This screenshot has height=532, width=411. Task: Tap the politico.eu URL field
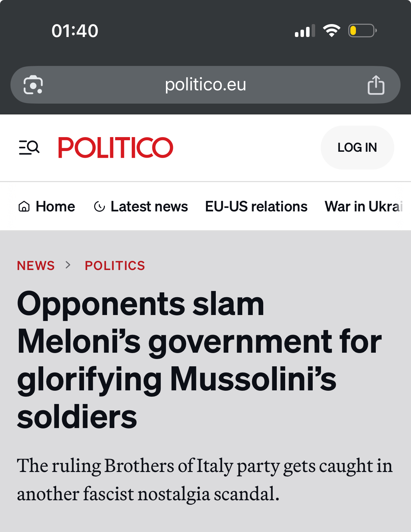click(205, 85)
